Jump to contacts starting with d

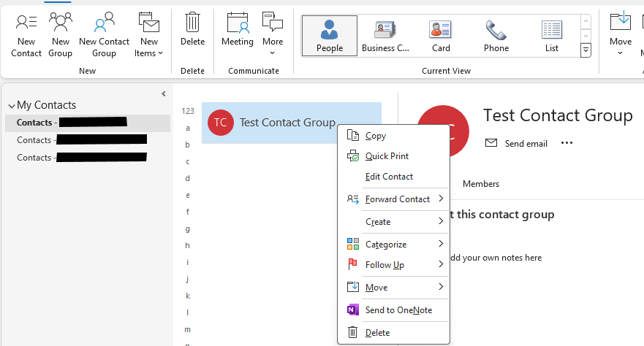click(x=188, y=178)
